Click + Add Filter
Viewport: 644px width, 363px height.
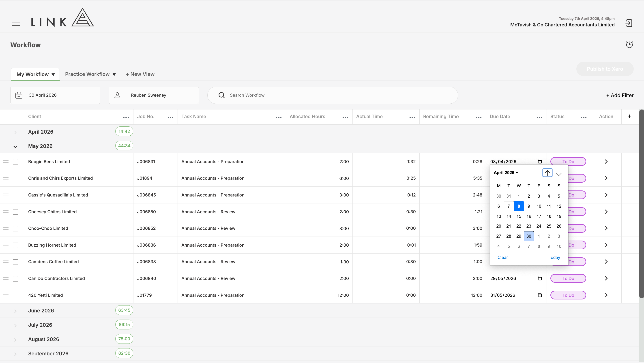coord(620,95)
